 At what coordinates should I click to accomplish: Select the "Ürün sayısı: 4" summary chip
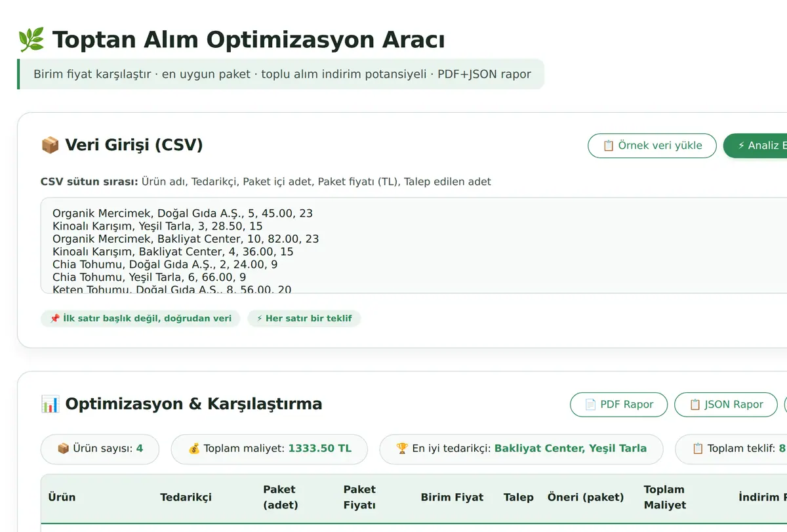tap(100, 449)
